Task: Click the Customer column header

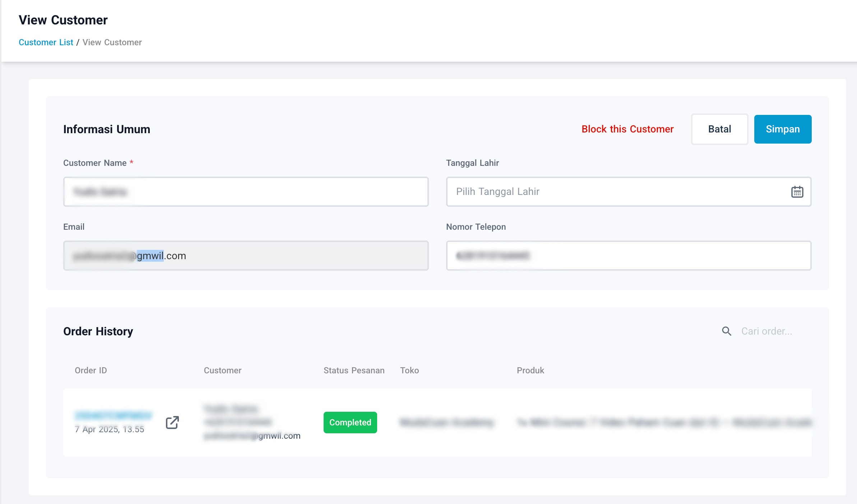Action: pyautogui.click(x=222, y=370)
